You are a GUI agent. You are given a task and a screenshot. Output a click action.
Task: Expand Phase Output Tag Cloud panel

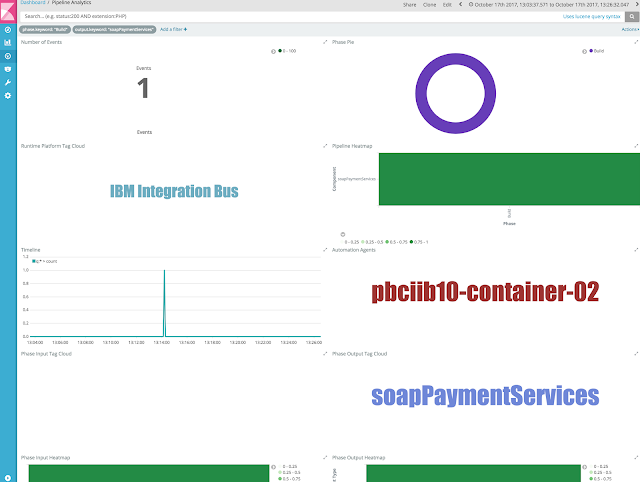click(636, 353)
